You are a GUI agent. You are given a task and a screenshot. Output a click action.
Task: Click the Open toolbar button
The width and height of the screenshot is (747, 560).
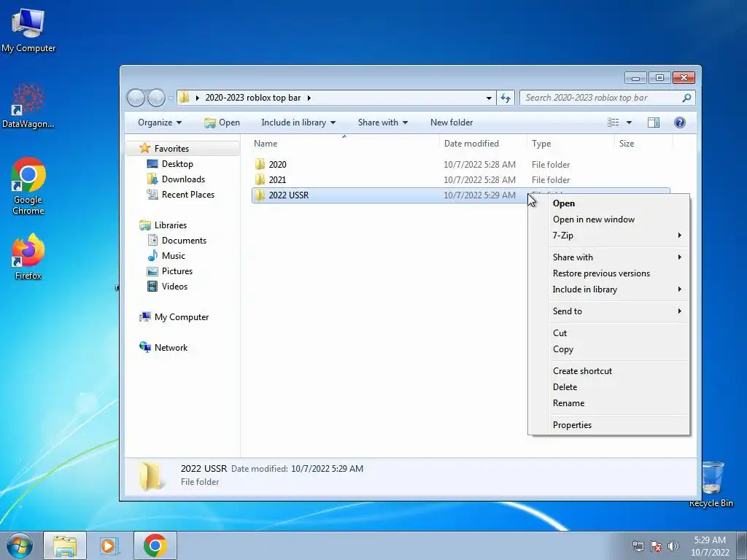click(x=222, y=122)
